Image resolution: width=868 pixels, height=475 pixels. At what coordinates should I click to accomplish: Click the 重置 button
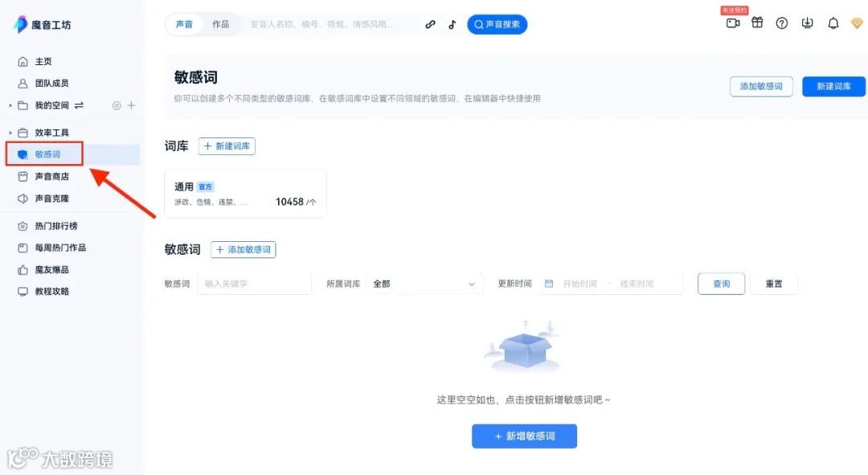[x=774, y=284]
